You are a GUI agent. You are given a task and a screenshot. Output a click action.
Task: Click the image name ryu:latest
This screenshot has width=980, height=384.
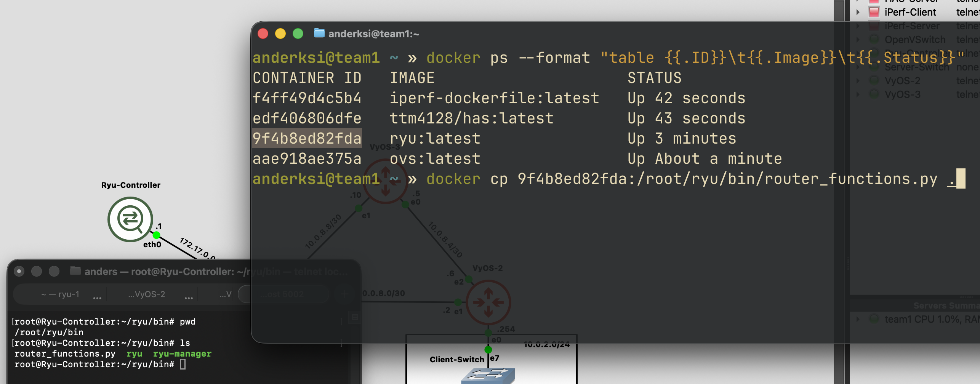click(435, 138)
